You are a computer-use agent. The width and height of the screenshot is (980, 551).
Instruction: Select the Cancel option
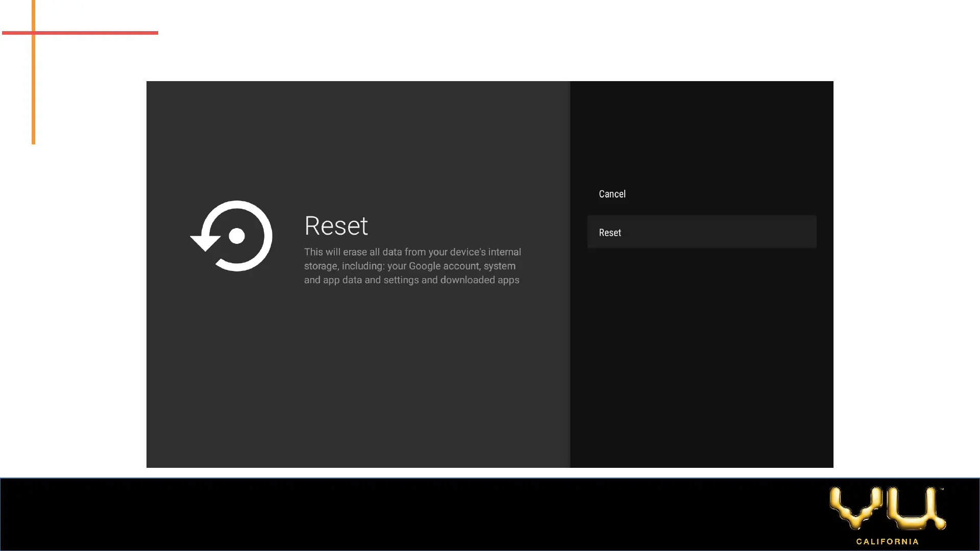point(612,194)
